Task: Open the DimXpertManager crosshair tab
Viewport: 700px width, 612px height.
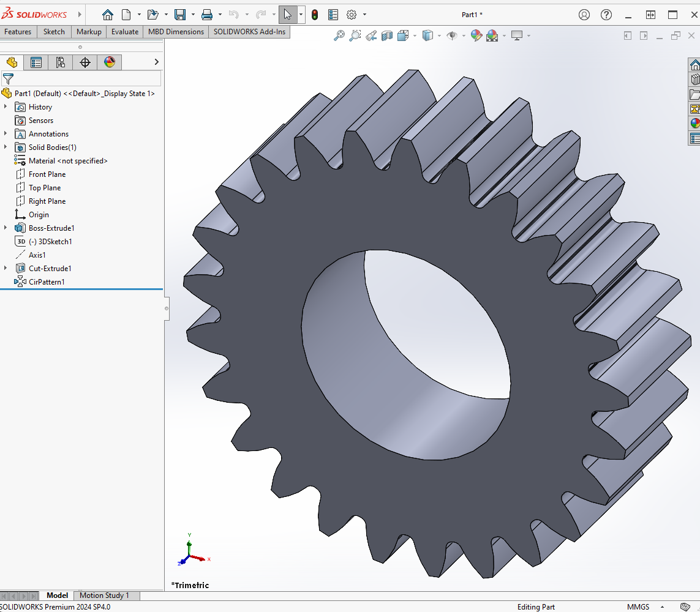Action: click(85, 62)
